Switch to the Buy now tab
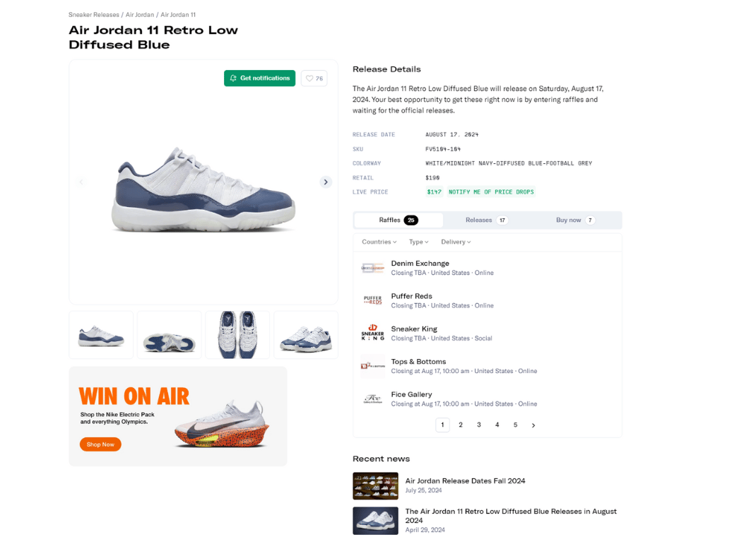The width and height of the screenshot is (756, 537). pos(575,220)
